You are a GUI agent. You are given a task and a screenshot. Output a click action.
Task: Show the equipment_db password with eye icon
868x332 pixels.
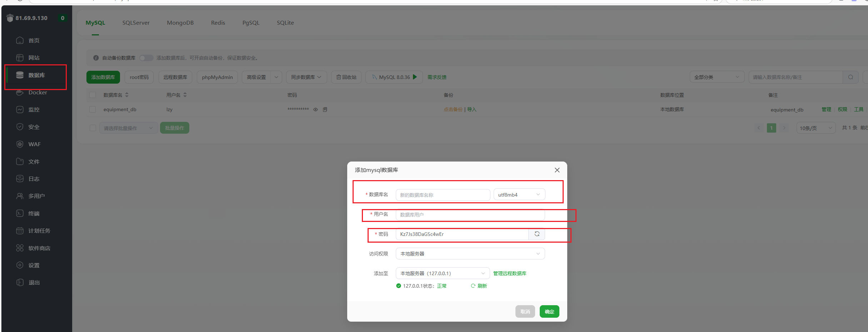tap(315, 109)
